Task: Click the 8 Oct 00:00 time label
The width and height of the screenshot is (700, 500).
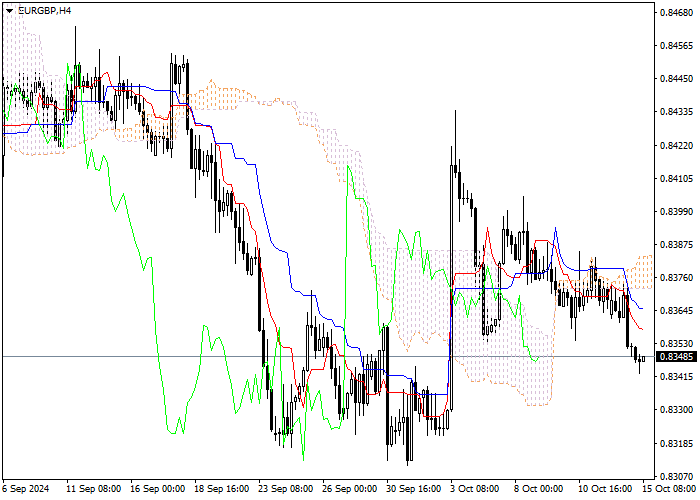Action: coord(538,489)
